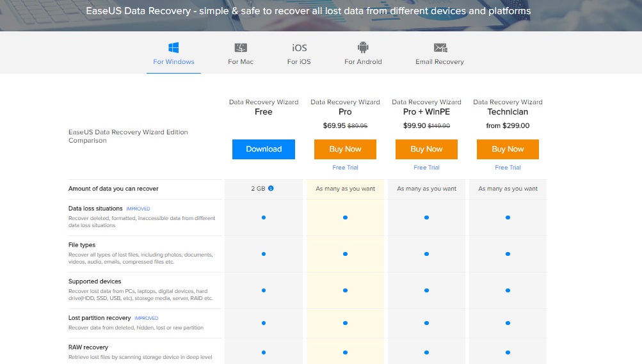The height and width of the screenshot is (364, 642).
Task: Switch to the For Windows tab label
Action: 173,62
